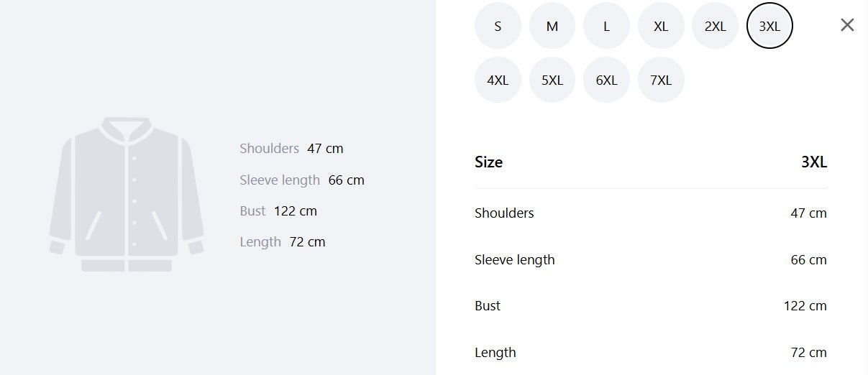Click Sleeve length 66 cm label beside jacket
Viewport: 868px width, 375px height.
(302, 180)
